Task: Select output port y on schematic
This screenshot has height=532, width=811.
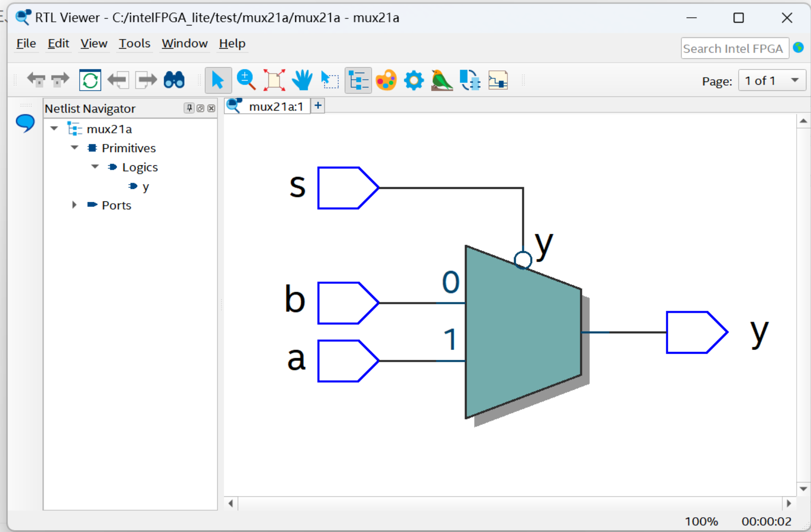Action: point(697,332)
